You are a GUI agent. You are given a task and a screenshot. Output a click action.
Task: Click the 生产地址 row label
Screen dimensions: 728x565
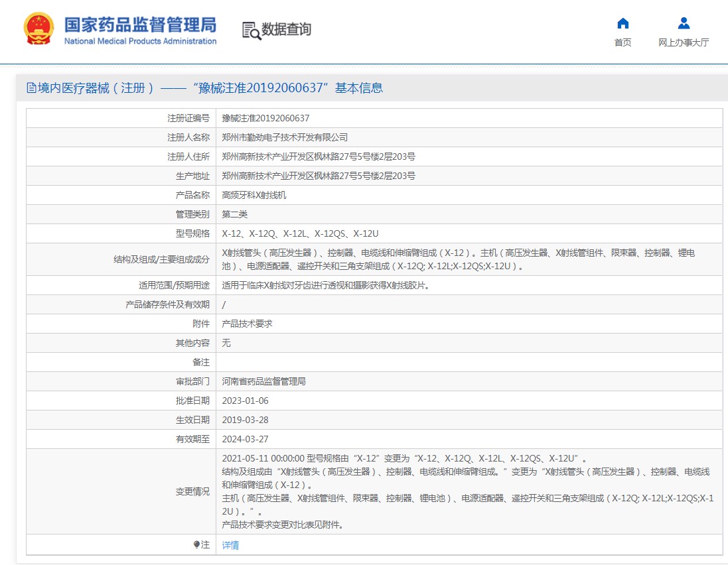pos(192,176)
